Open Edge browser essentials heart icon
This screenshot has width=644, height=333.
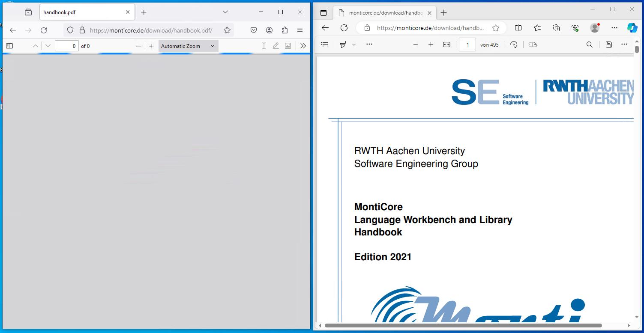(x=575, y=28)
